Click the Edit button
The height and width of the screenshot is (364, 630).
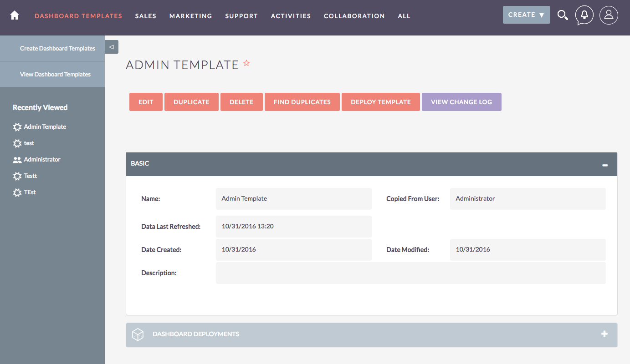(146, 102)
